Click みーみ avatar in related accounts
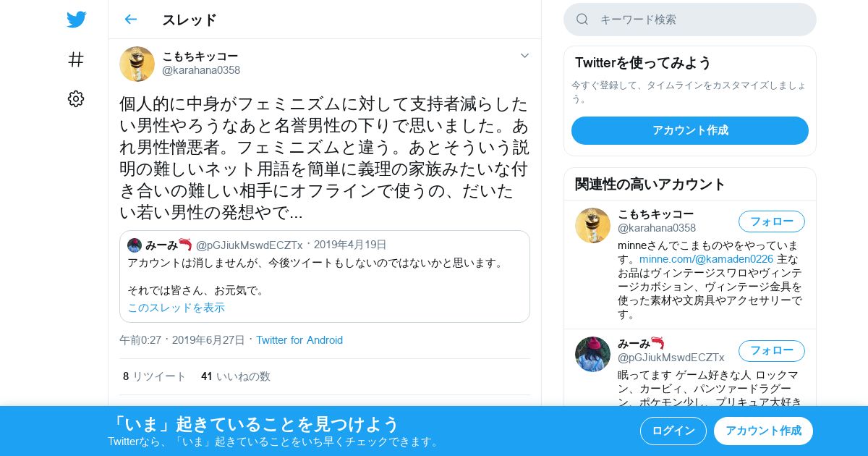Viewport: 868px width, 456px height. pyautogui.click(x=592, y=354)
